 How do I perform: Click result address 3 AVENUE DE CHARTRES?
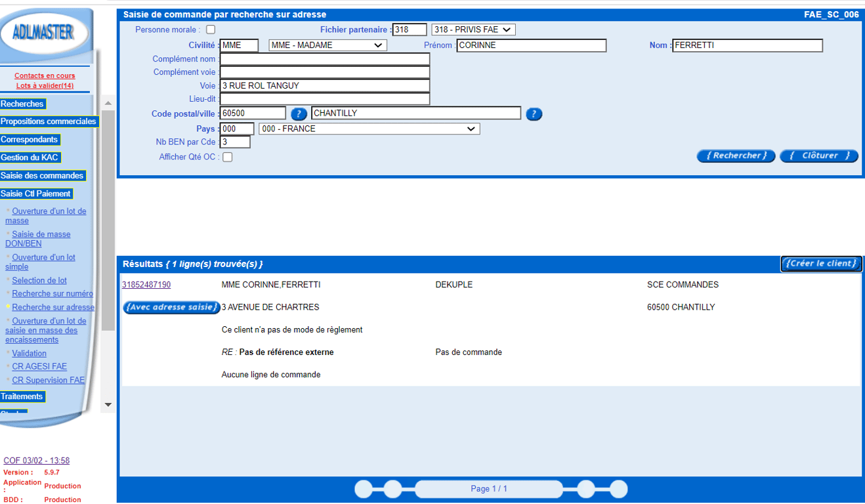tap(270, 307)
